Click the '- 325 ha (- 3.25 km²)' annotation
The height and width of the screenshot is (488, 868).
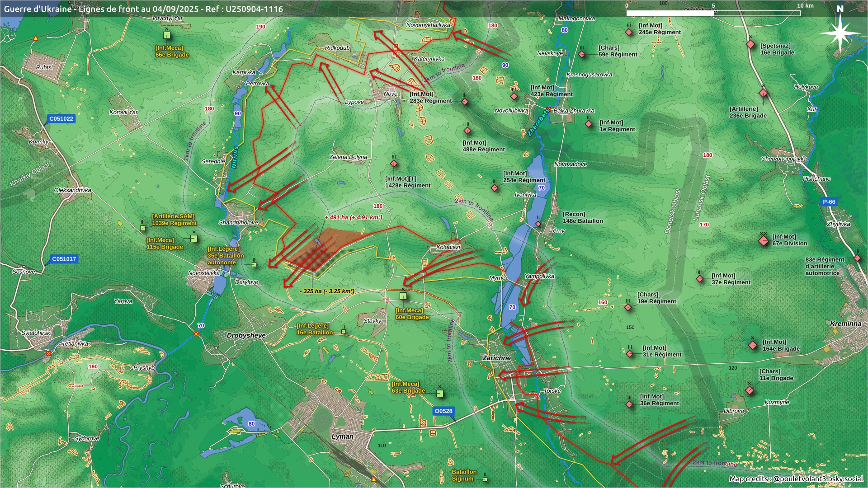click(x=327, y=291)
